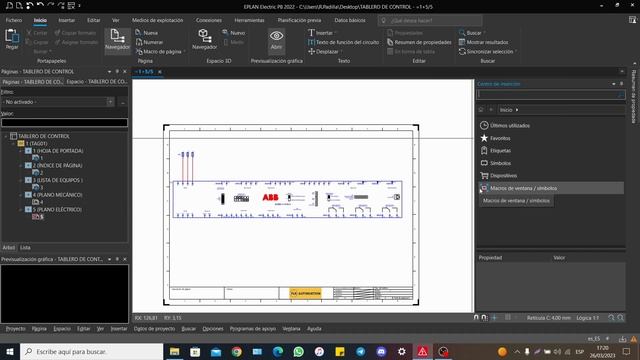This screenshot has width=640, height=360.
Task: Toggle Abrir graphical preview eye icon
Action: [x=276, y=40]
